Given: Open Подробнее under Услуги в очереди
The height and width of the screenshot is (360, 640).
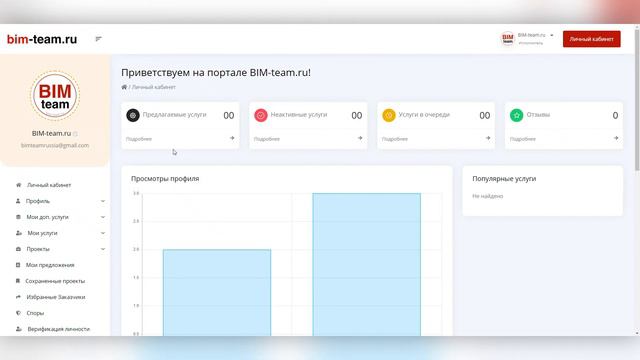Looking at the screenshot, I should click(395, 139).
